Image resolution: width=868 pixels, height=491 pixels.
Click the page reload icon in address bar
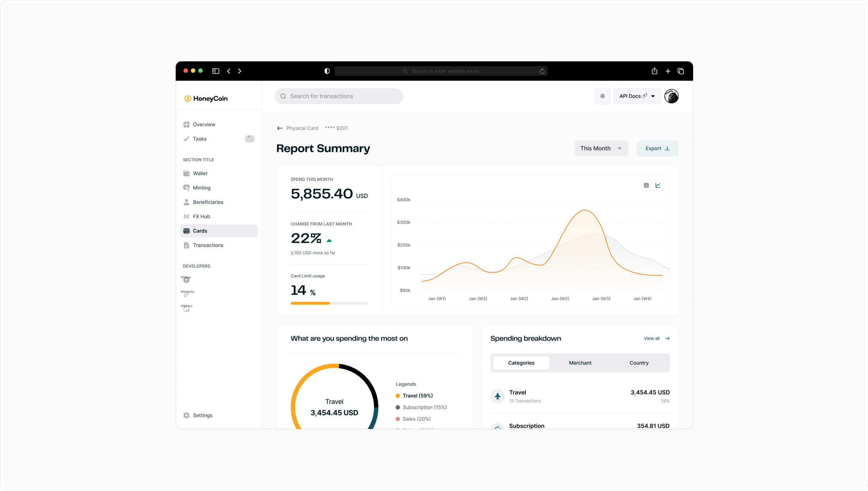[542, 71]
